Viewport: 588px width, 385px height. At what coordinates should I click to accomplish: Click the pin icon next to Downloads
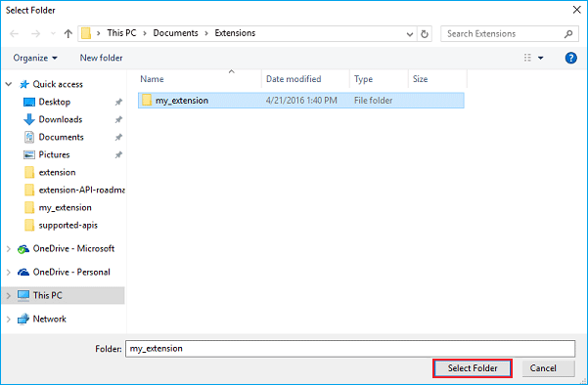click(x=118, y=119)
